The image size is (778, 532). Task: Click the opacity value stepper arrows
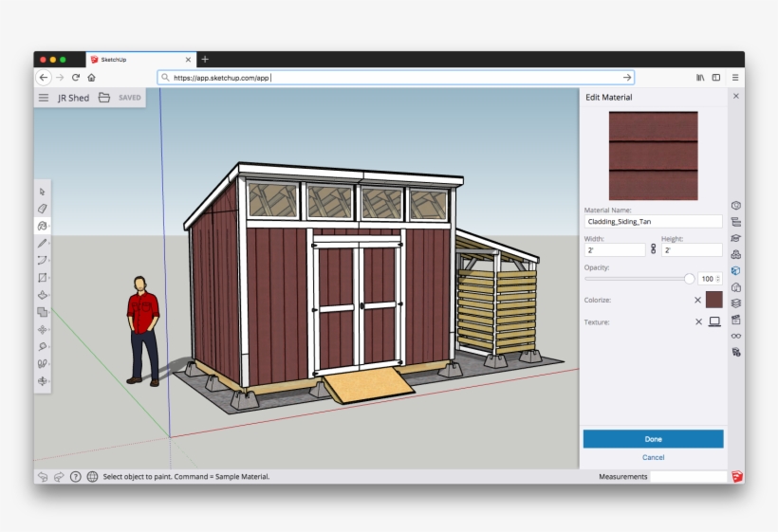click(717, 279)
